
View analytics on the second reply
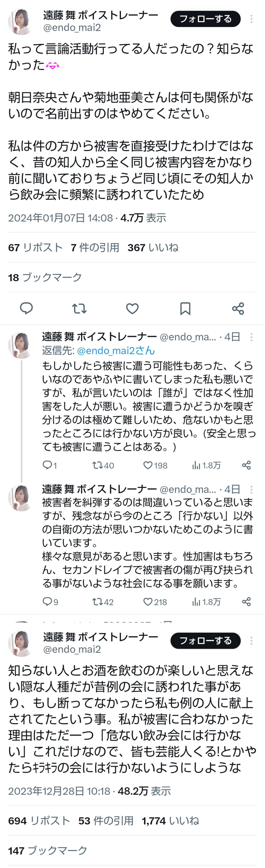[x=196, y=602]
